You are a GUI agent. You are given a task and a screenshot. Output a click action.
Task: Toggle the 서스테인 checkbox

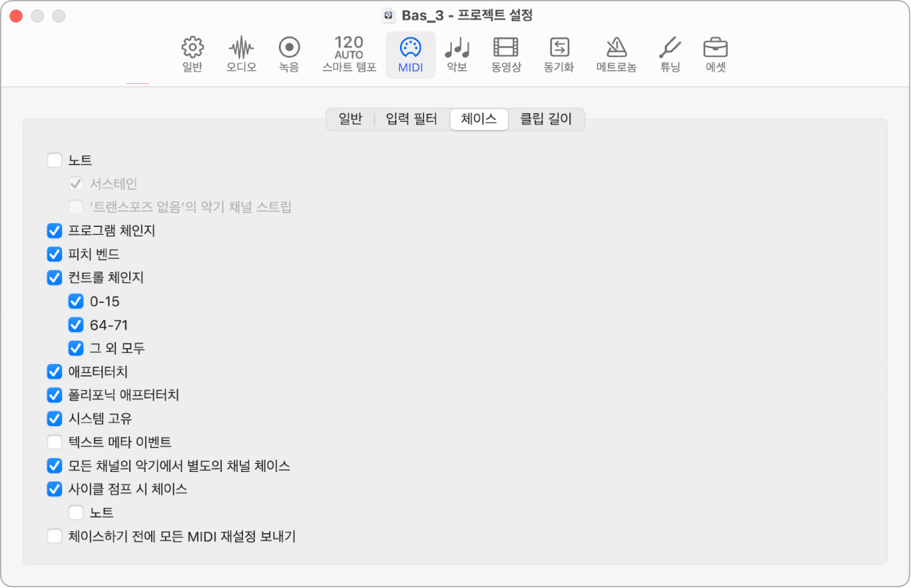76,184
